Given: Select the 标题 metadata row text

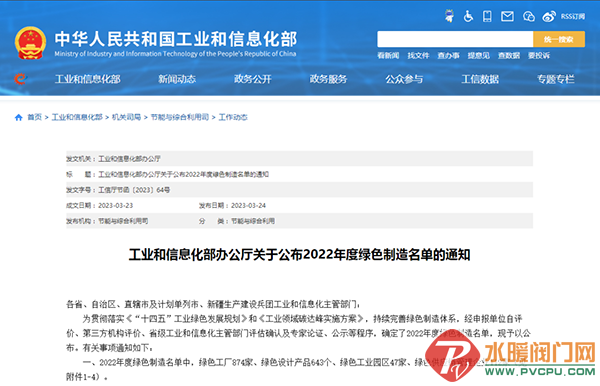Looking at the screenshot, I should tap(168, 174).
